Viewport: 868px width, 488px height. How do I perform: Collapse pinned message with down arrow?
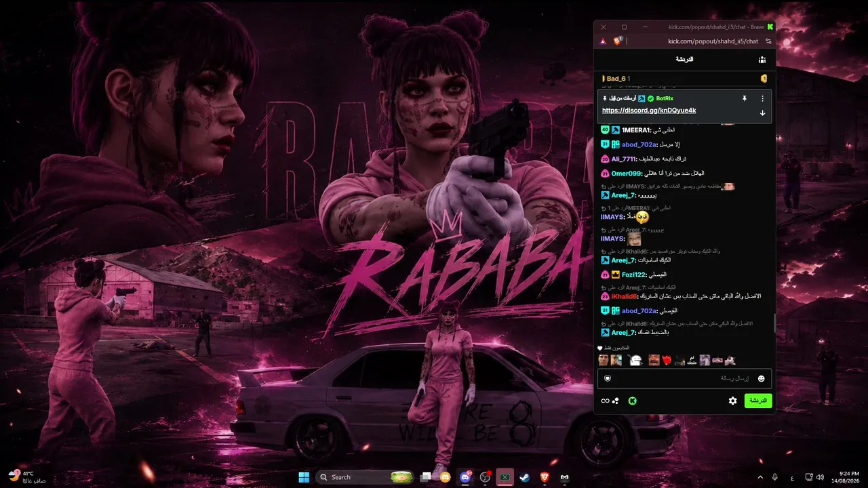tap(762, 113)
